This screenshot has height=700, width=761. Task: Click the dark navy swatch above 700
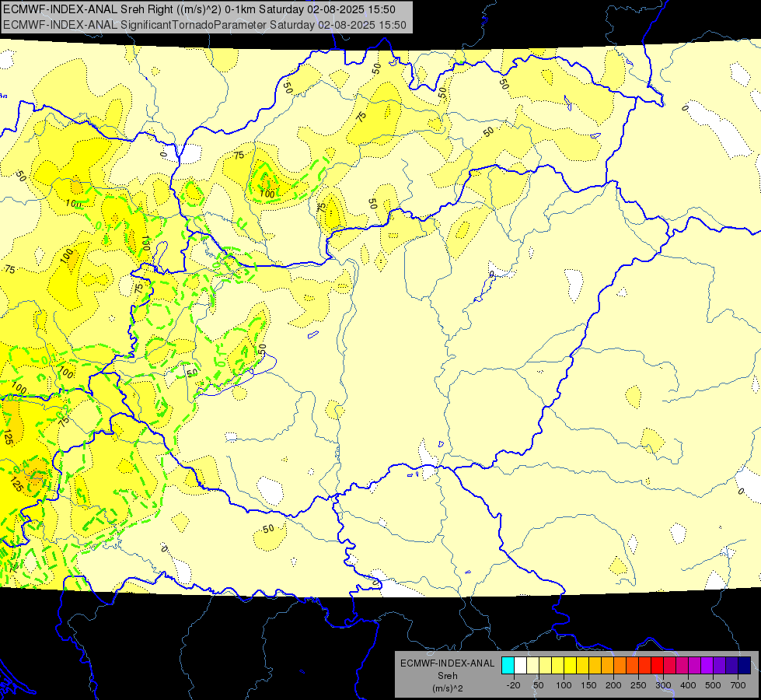(745, 665)
